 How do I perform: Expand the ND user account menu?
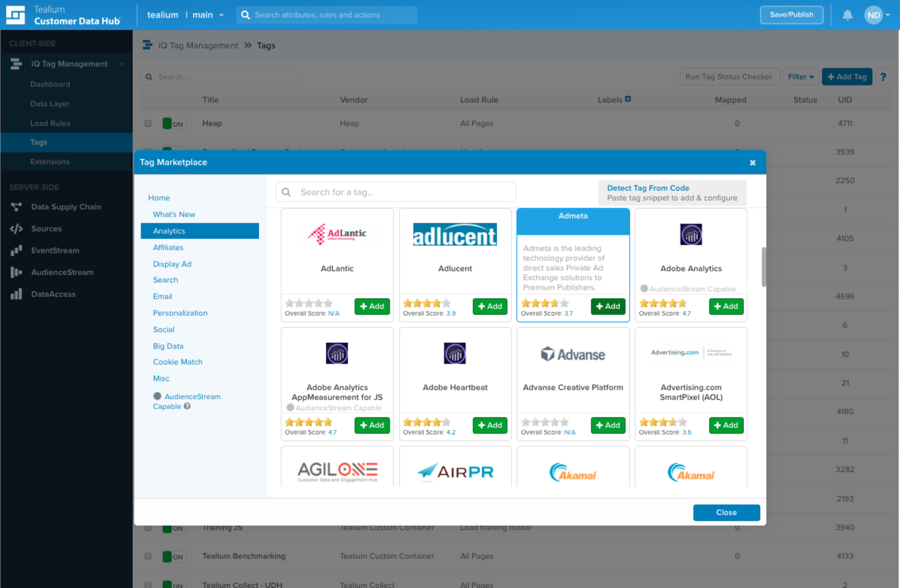coord(879,15)
